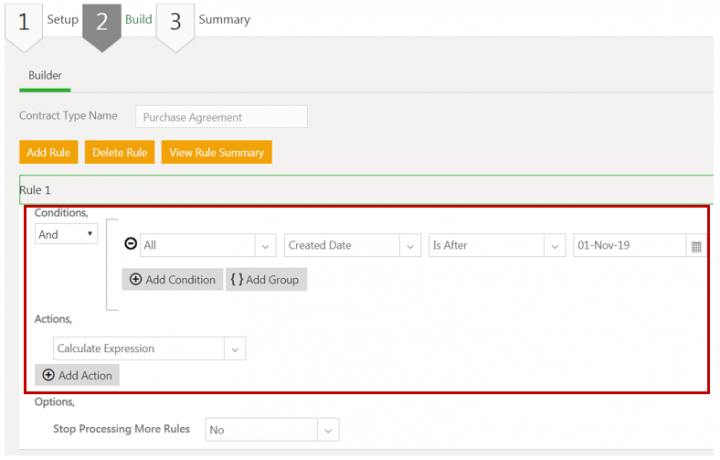
Task: Click step 2 Build wizard marker
Action: click(101, 22)
